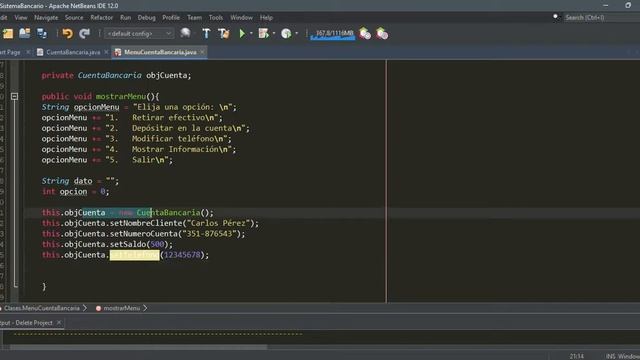Close the Output - Delete Project panel

tap(59, 322)
